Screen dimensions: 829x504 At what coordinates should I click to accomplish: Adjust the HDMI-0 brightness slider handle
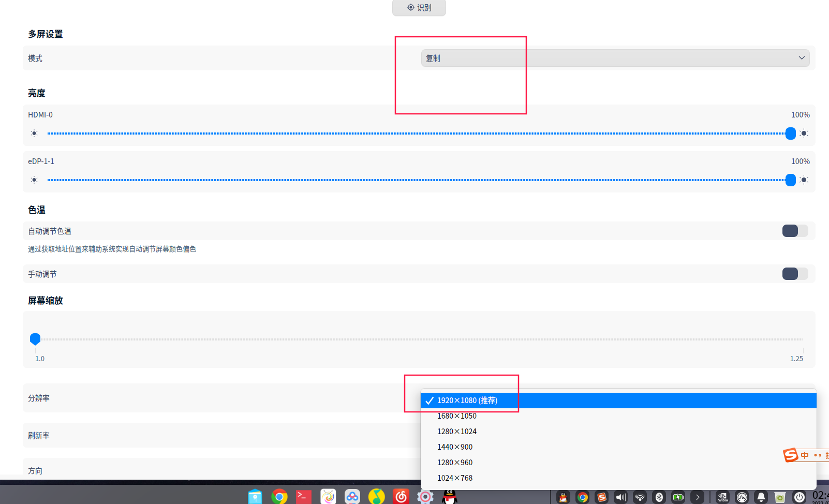click(790, 134)
